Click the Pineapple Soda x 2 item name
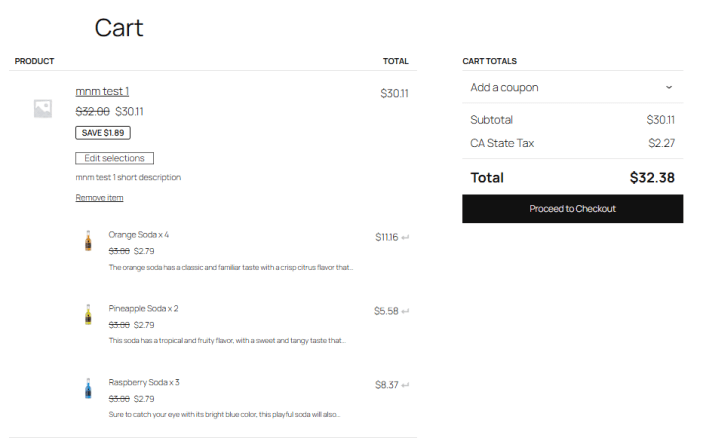This screenshot has height=438, width=703. point(143,308)
